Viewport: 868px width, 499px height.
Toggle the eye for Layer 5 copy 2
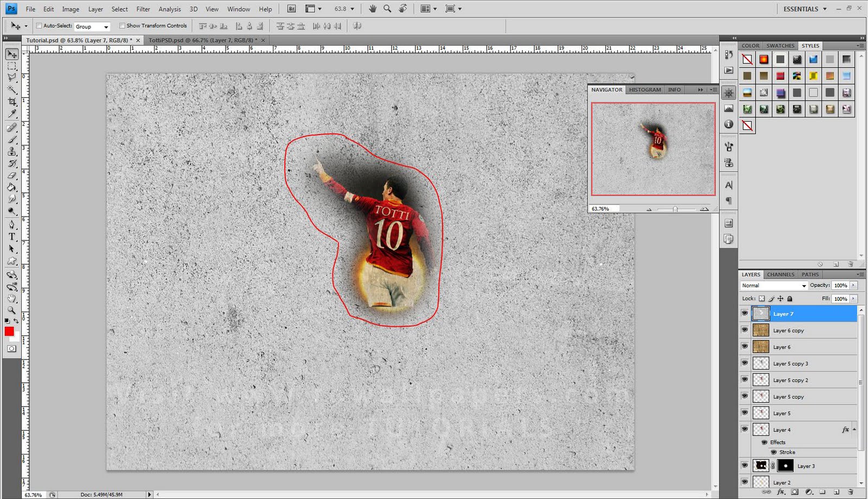coord(744,380)
